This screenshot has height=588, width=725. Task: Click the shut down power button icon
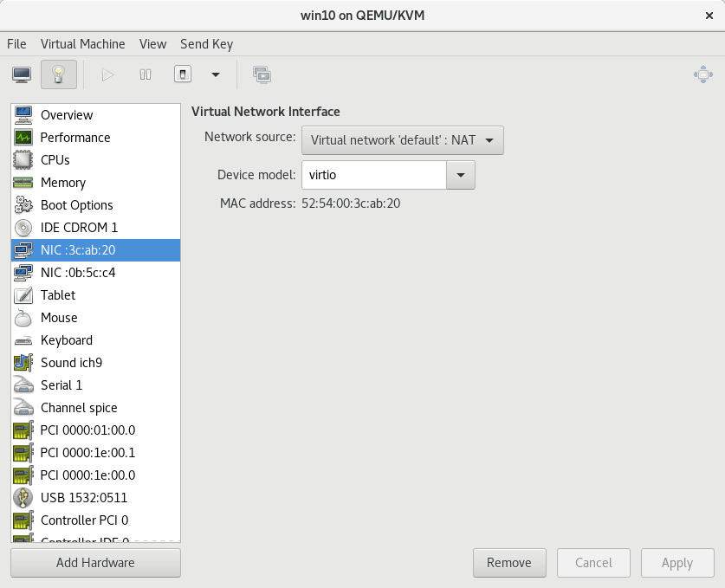(183, 74)
